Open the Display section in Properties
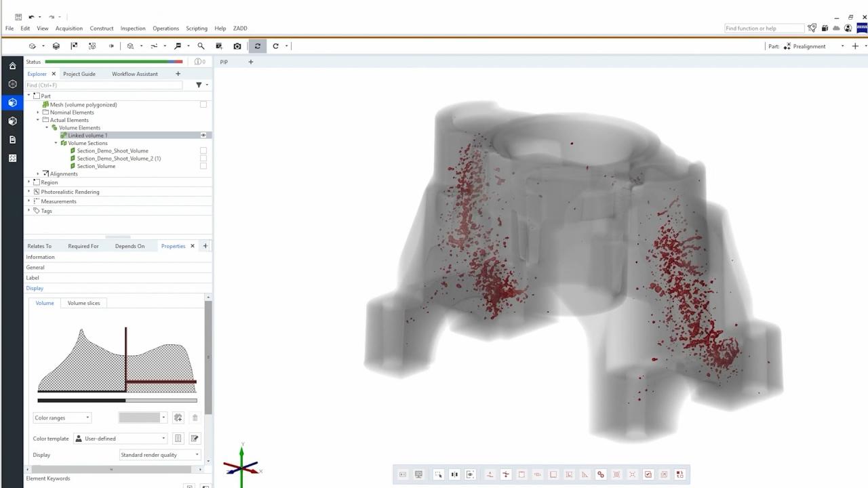 (35, 288)
